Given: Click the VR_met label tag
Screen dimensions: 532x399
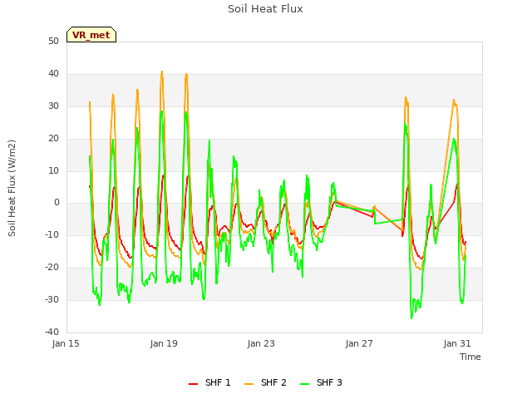Looking at the screenshot, I should pyautogui.click(x=91, y=35).
